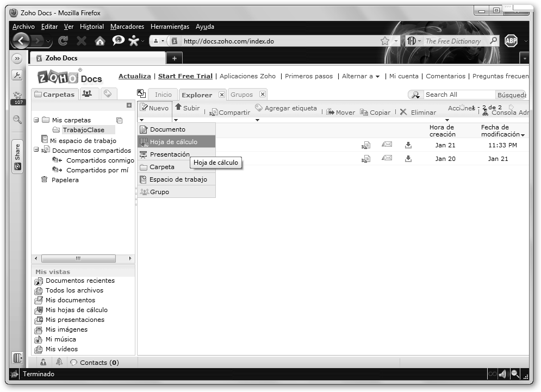Click the AdBlock Plus ABP icon
The height and width of the screenshot is (392, 541).
[511, 41]
